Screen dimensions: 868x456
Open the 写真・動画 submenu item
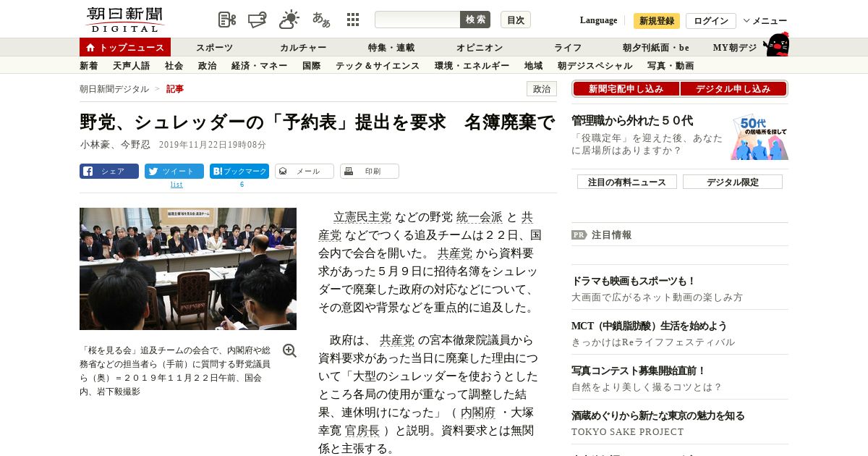tap(671, 66)
